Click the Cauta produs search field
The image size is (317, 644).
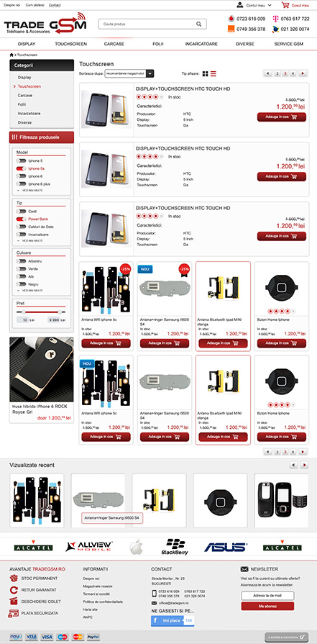point(147,24)
